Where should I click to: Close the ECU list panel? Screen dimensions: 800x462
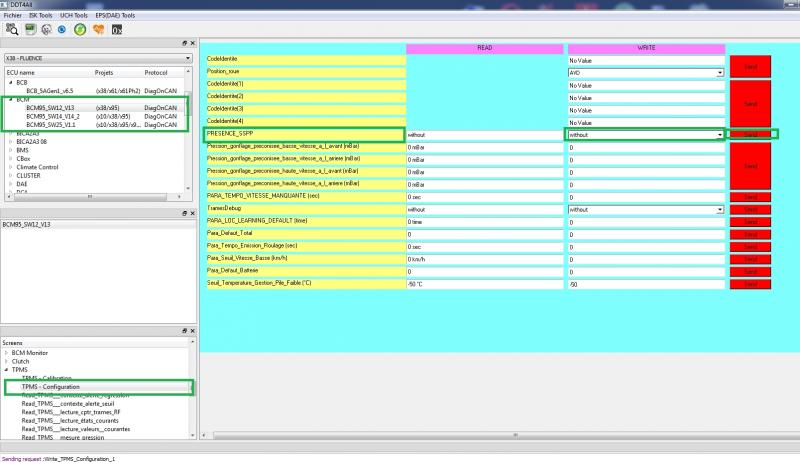click(x=192, y=43)
